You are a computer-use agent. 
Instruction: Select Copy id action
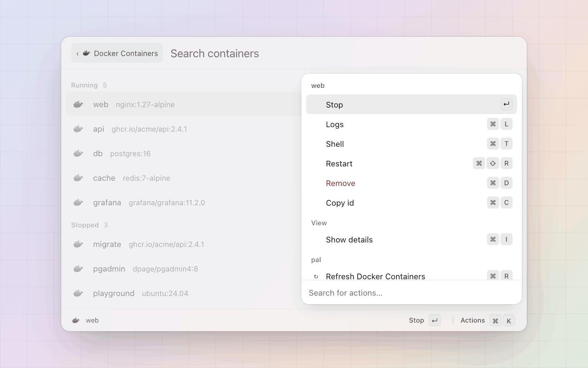click(x=412, y=203)
